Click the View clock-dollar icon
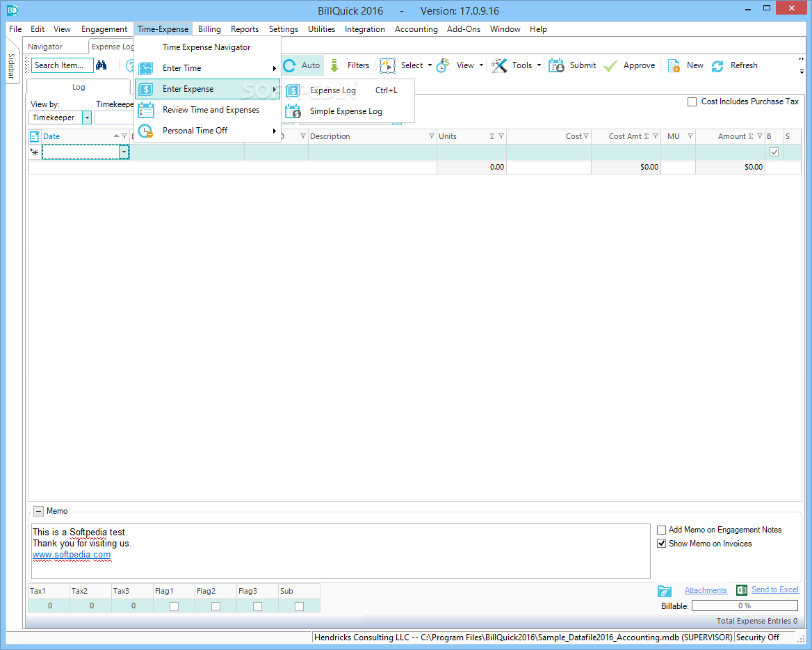The image size is (812, 650). (x=443, y=65)
